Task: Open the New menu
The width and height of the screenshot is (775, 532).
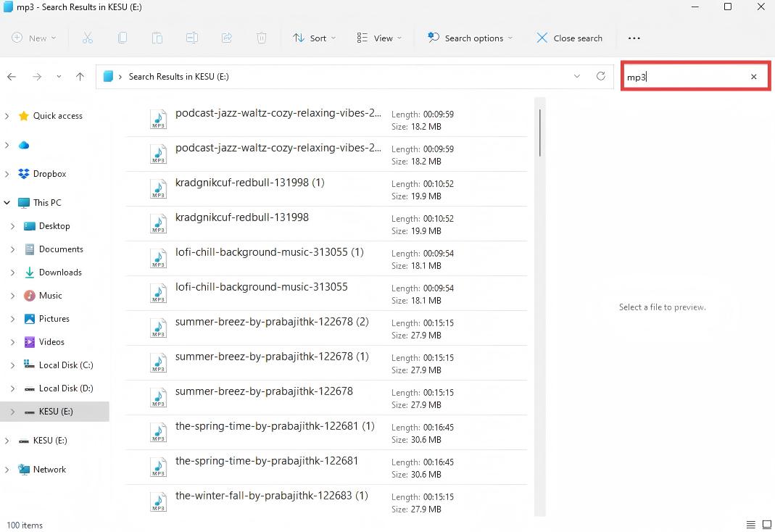Action: (x=33, y=38)
